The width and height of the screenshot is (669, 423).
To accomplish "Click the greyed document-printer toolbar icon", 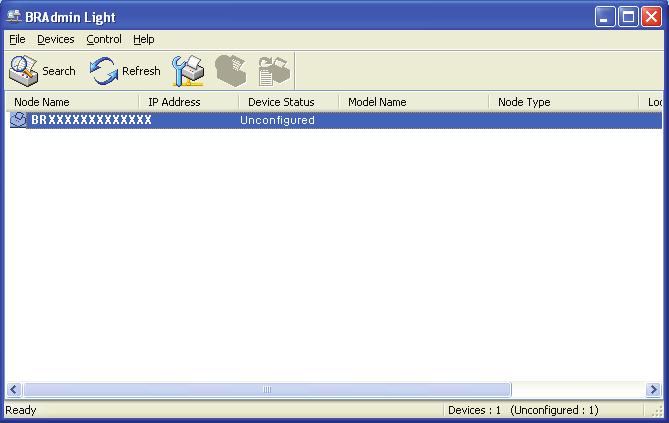I will (274, 71).
